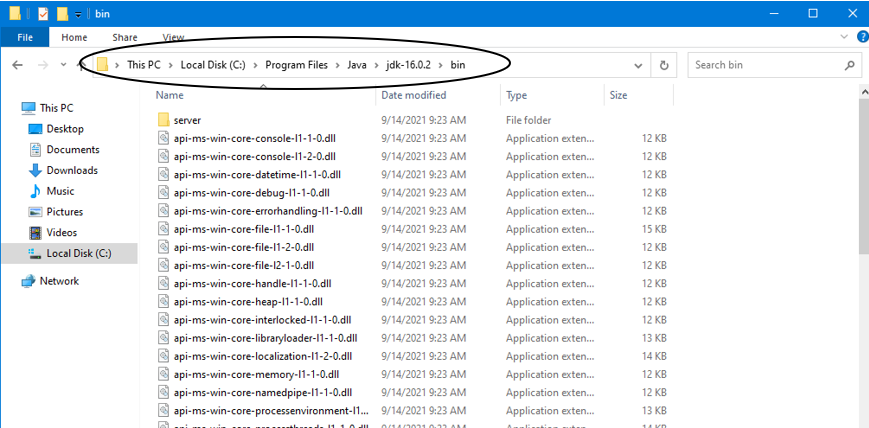
Task: Sort by the Date modified column header
Action: pos(413,95)
